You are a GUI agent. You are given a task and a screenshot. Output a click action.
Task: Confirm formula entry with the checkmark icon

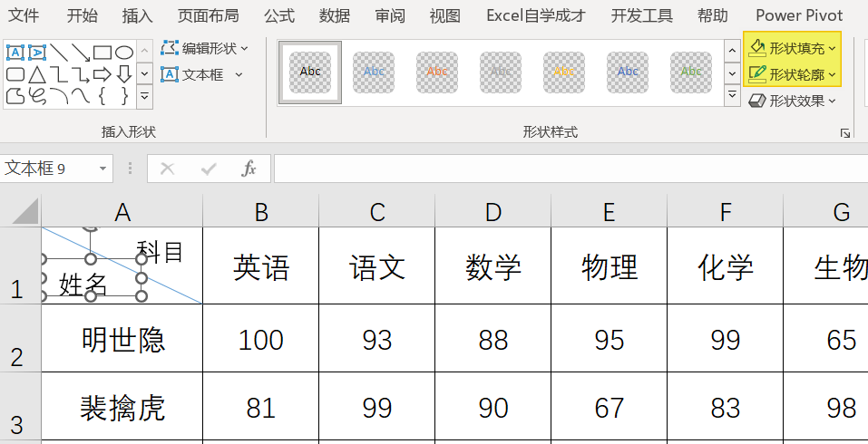point(208,169)
